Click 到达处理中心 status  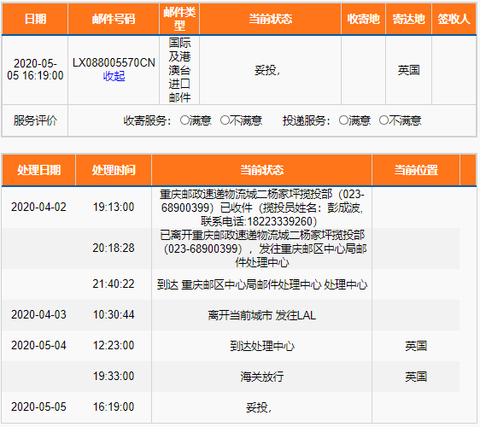click(x=262, y=346)
